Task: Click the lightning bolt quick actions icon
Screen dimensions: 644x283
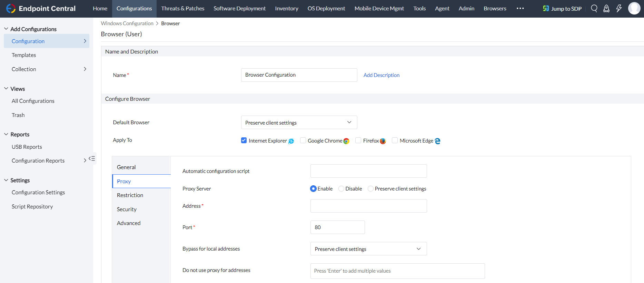Action: pos(619,8)
